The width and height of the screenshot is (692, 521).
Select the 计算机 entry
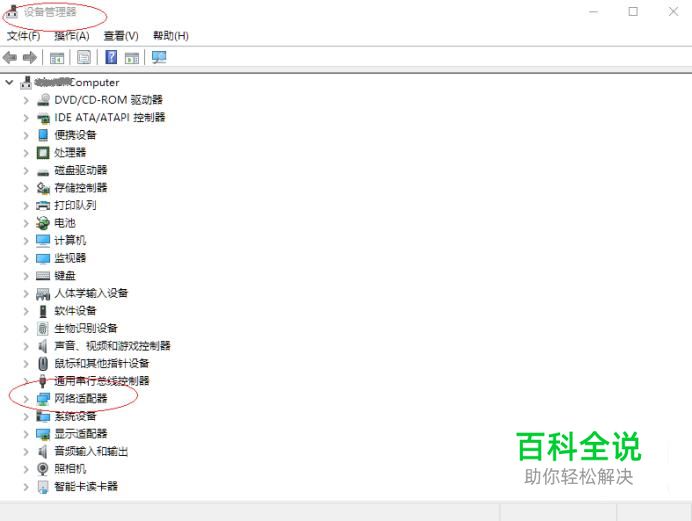pyautogui.click(x=70, y=240)
